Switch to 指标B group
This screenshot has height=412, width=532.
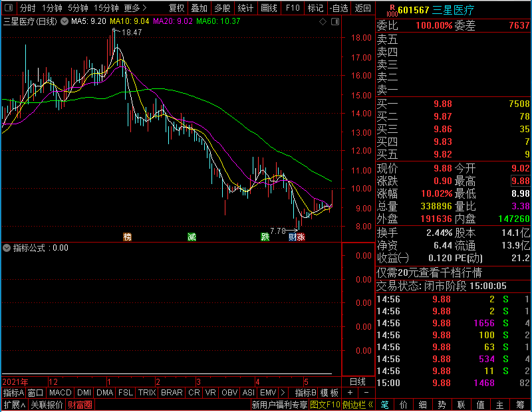point(306,393)
